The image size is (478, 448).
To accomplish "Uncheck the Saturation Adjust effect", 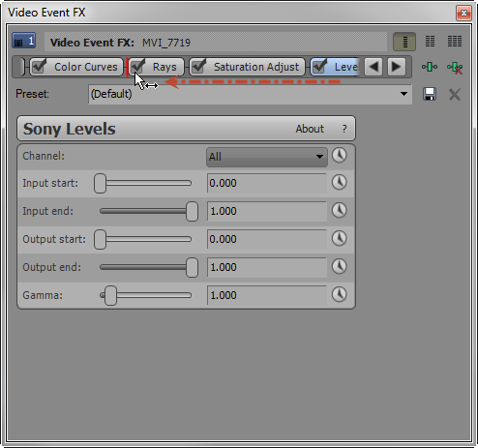I will point(199,66).
